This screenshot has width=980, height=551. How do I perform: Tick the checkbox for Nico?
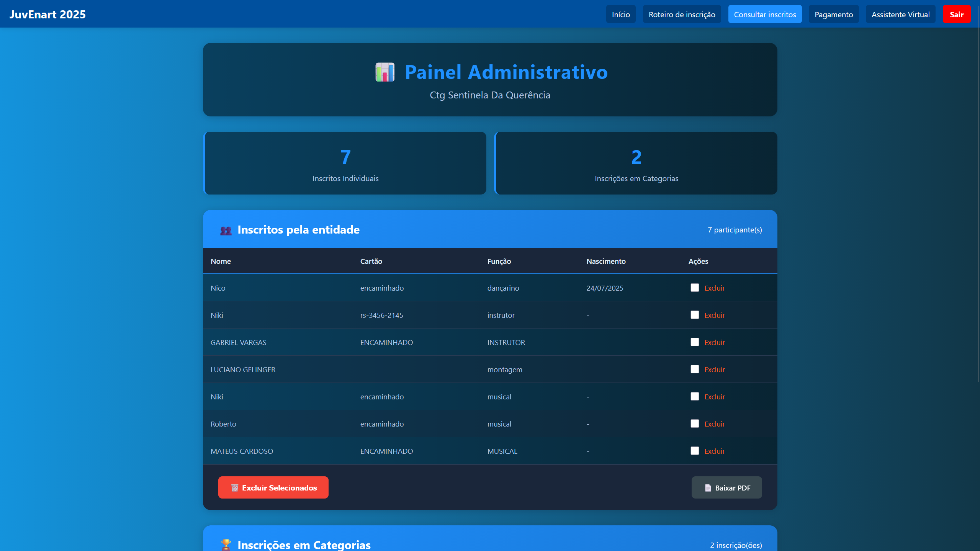695,288
